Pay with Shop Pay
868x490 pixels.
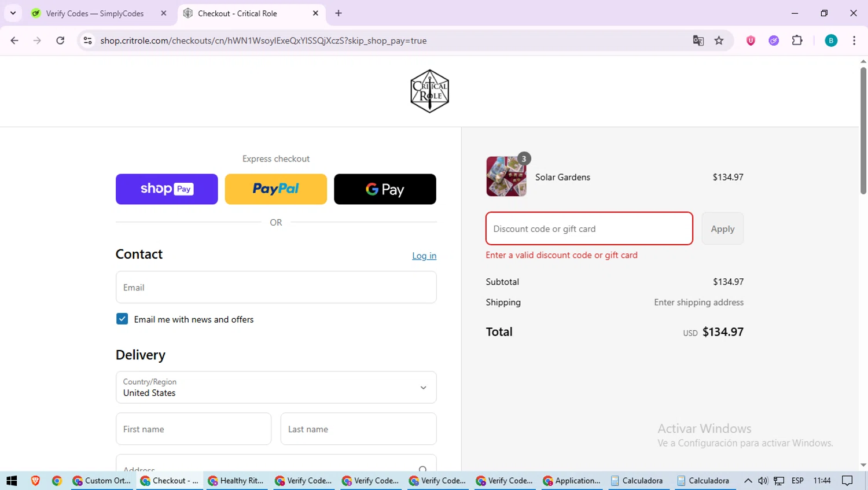pyautogui.click(x=167, y=189)
